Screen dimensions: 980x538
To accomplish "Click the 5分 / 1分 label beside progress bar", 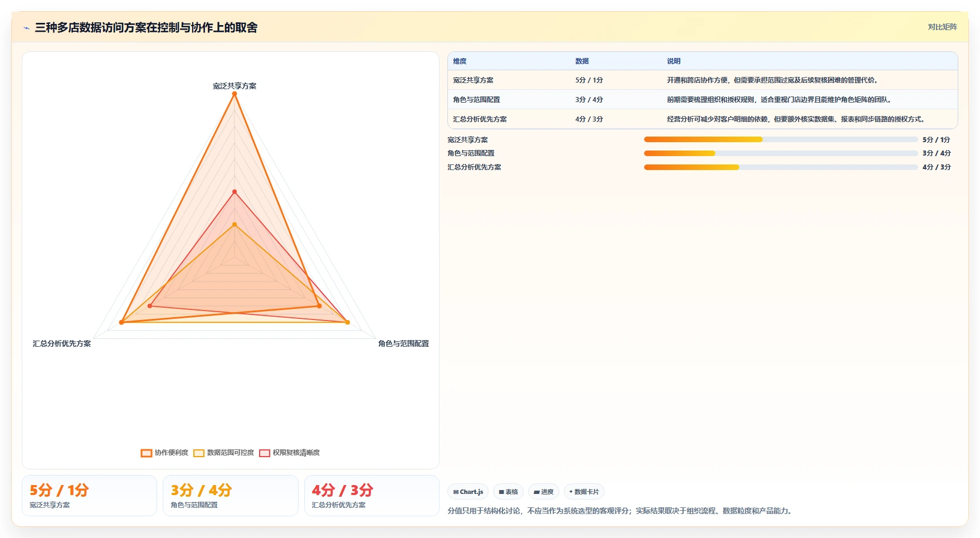I will click(x=937, y=140).
